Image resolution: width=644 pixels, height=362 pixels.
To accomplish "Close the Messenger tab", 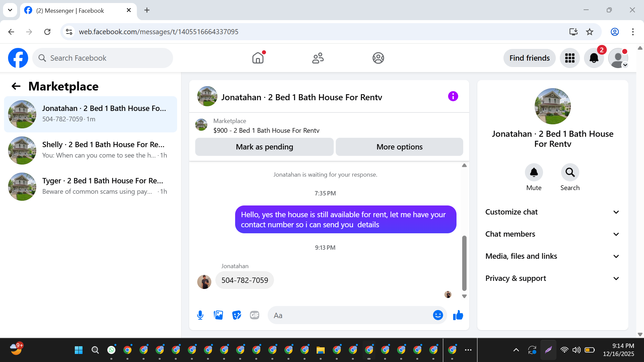I will [129, 10].
